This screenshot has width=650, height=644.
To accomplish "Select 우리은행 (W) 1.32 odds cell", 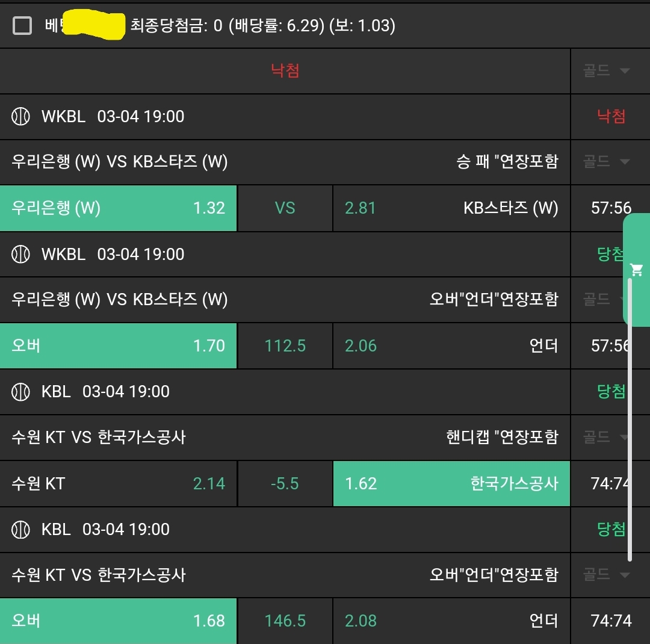I will tap(119, 208).
